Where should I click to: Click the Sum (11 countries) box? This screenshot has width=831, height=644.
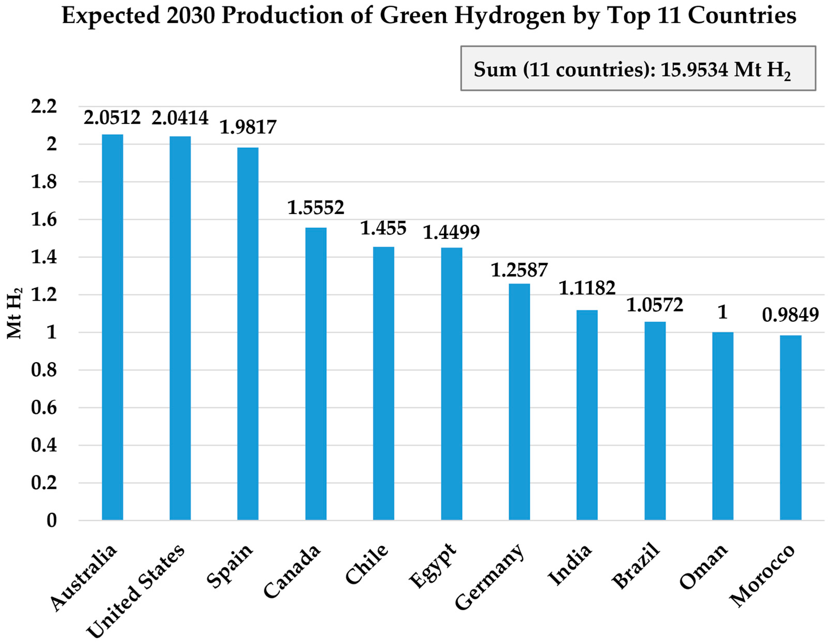(638, 69)
